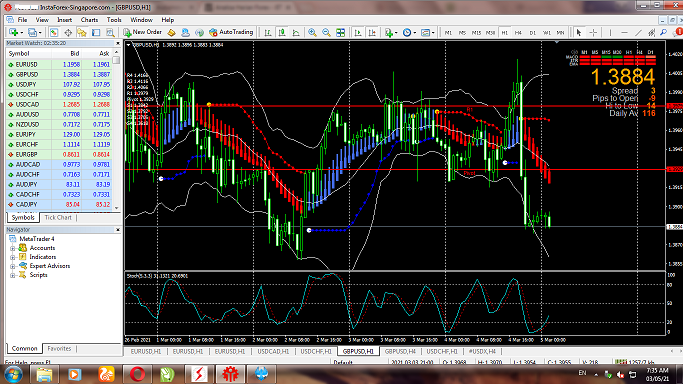Image resolution: width=683 pixels, height=384 pixels.
Task: Expand the Accounts tree node
Action: click(x=13, y=248)
